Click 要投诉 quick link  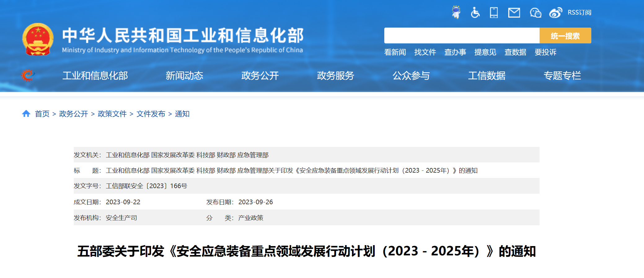[545, 52]
